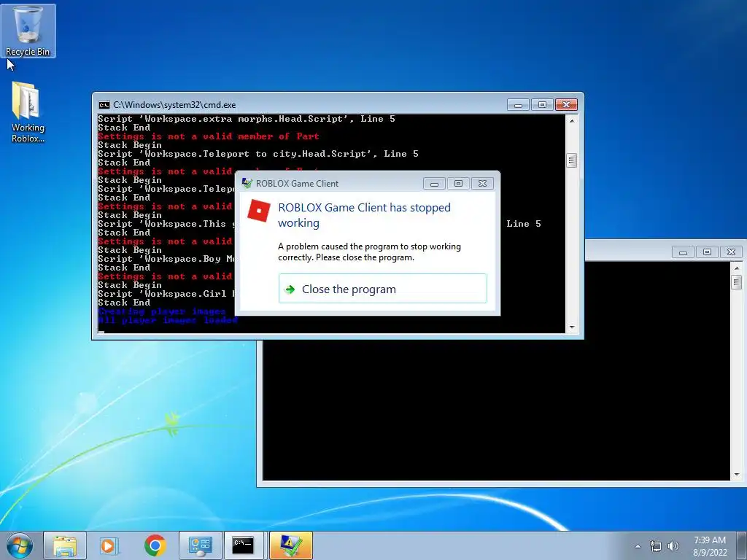Select the Working Roblox folder icon
747x560 pixels.
(28, 112)
